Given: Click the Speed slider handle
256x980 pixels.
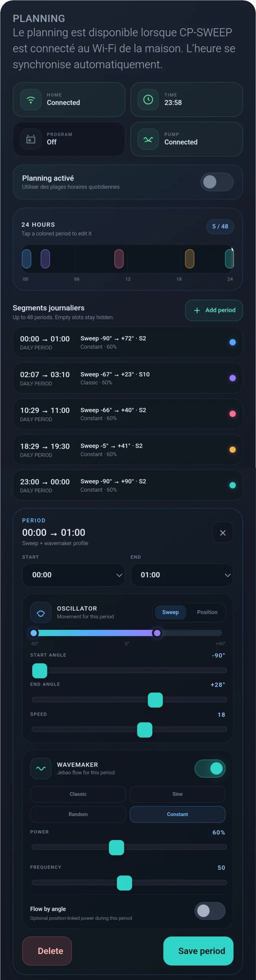Looking at the screenshot, I should click(145, 730).
